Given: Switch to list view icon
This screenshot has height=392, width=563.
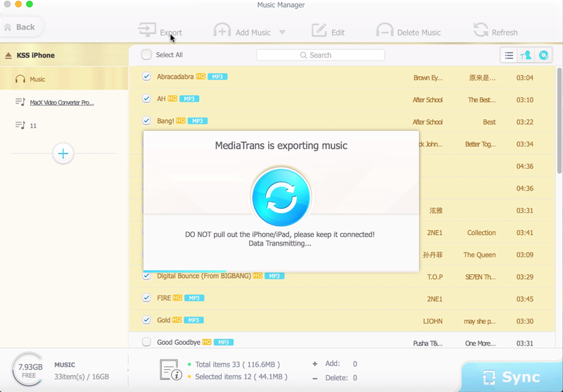Looking at the screenshot, I should pyautogui.click(x=509, y=56).
